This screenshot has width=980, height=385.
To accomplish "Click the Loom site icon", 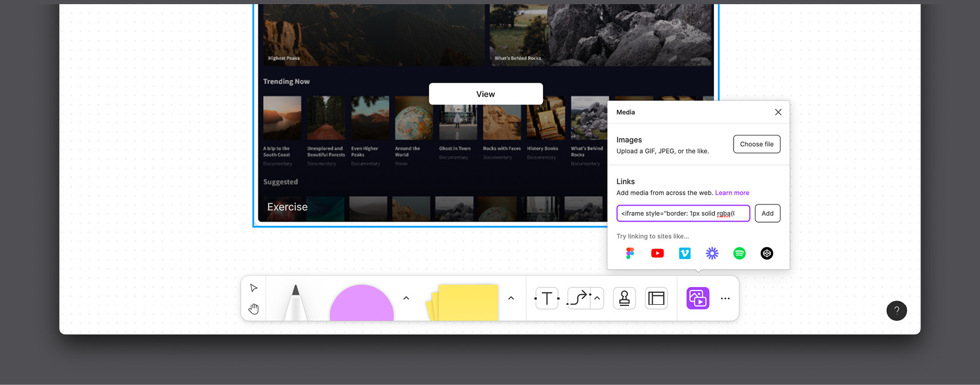I will 712,254.
